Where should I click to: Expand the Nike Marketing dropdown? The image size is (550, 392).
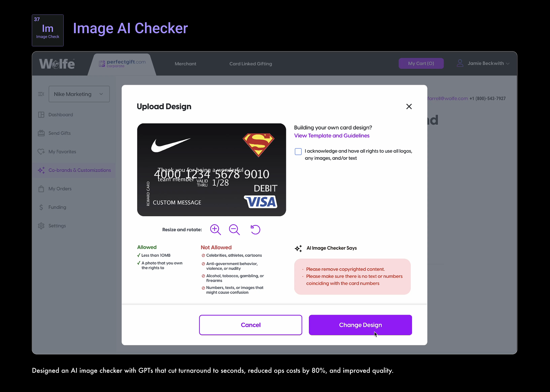click(x=79, y=94)
